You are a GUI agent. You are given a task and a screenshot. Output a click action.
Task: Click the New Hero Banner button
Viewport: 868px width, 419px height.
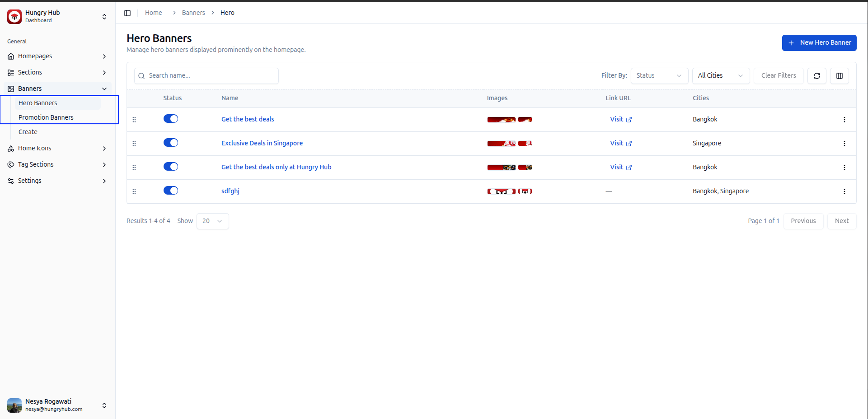(819, 43)
